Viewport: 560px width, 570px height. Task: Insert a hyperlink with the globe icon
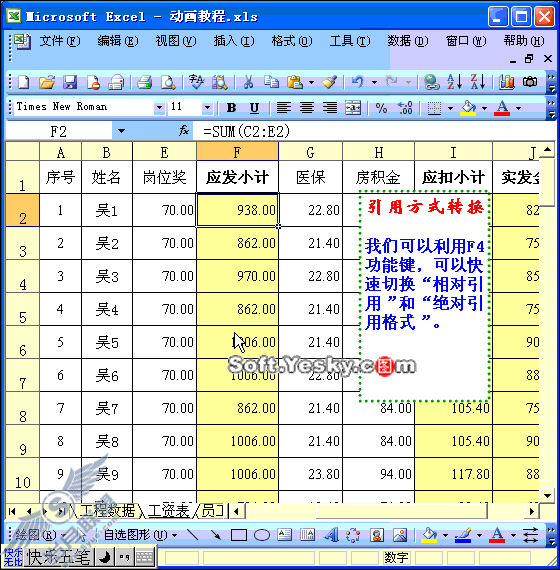pos(432,82)
